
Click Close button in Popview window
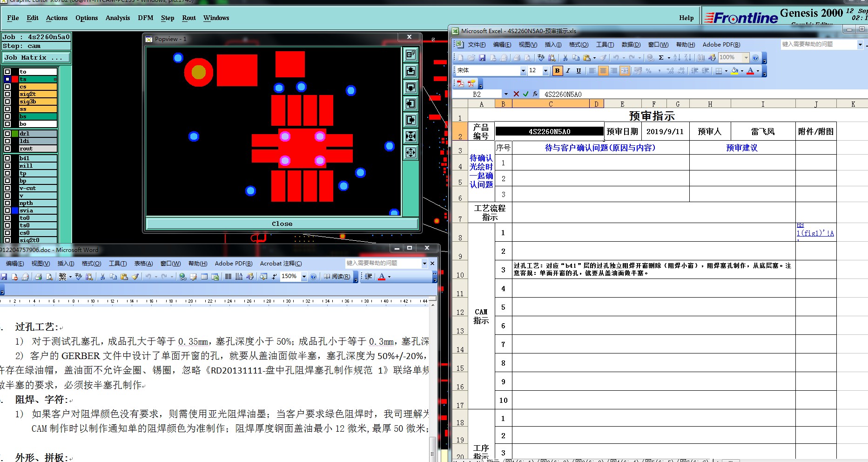(x=282, y=224)
